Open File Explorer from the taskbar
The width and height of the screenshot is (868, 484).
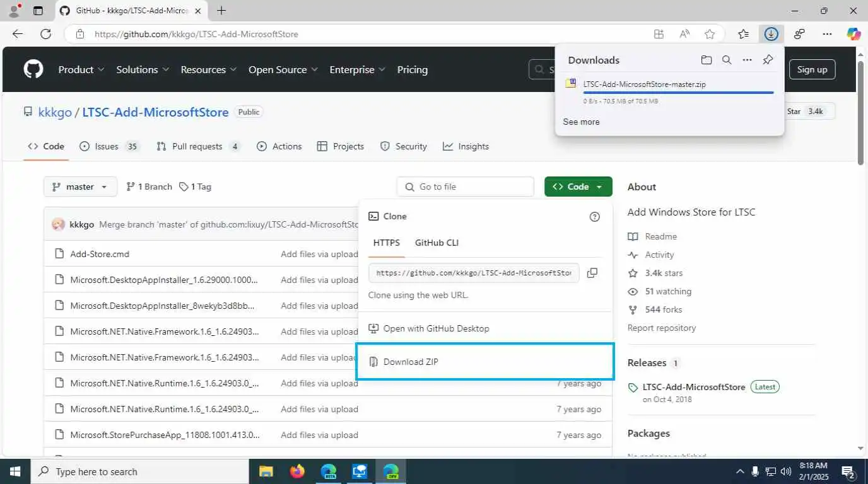point(266,471)
